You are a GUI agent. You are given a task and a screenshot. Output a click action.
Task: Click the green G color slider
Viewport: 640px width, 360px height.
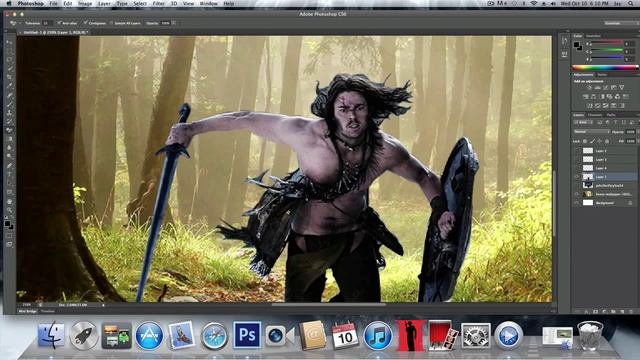point(607,51)
